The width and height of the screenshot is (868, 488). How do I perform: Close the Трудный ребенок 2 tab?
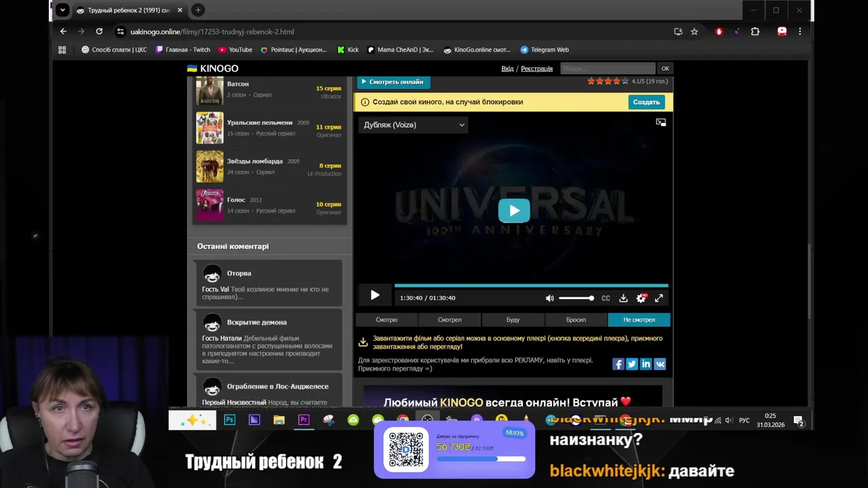(x=180, y=10)
